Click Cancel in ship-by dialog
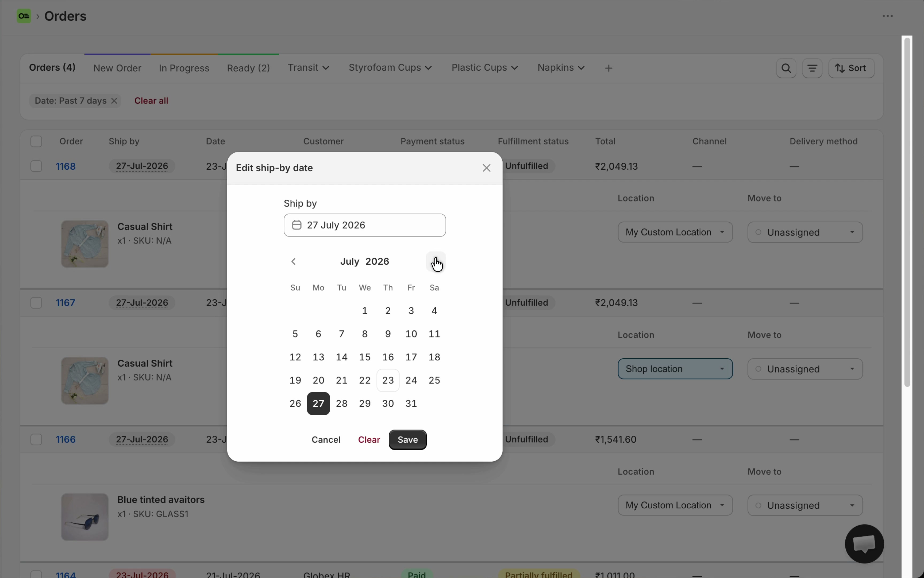Viewport: 924px width, 578px height. (326, 440)
